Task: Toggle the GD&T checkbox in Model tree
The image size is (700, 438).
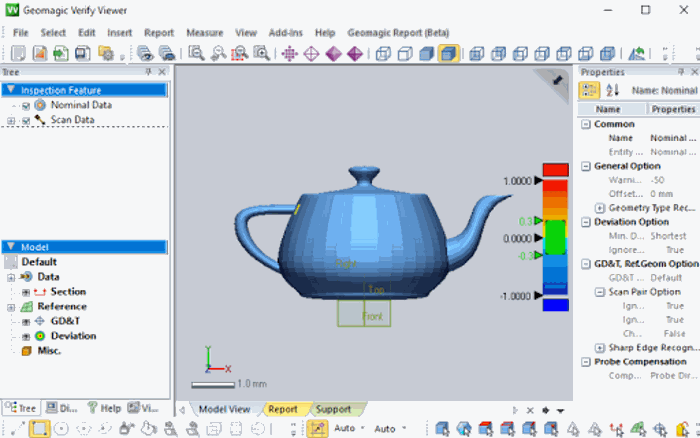Action: [x=26, y=322]
